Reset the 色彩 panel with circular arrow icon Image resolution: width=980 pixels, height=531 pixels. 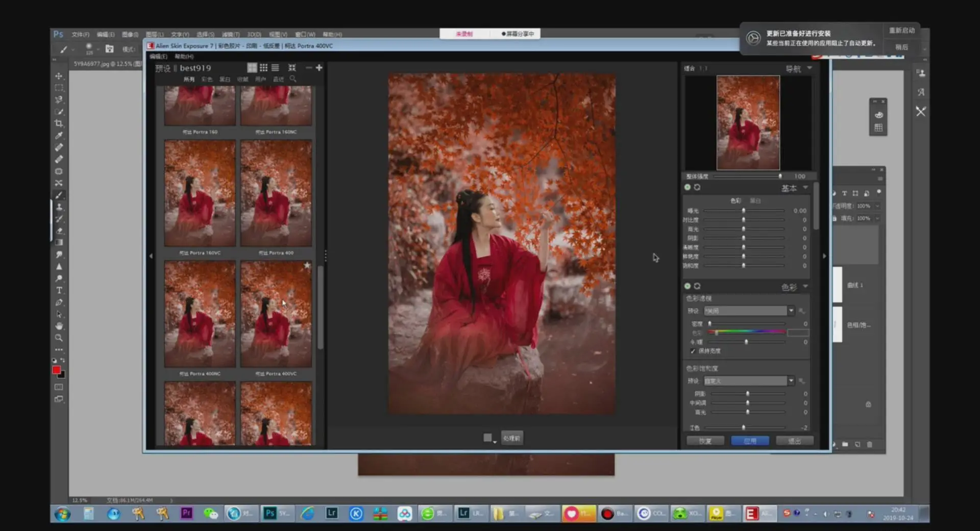click(697, 286)
